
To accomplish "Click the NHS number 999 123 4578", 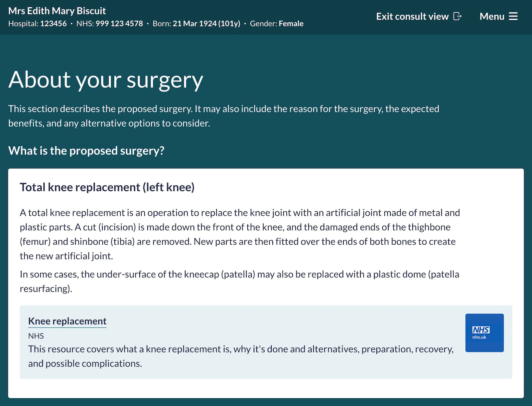I will point(119,24).
